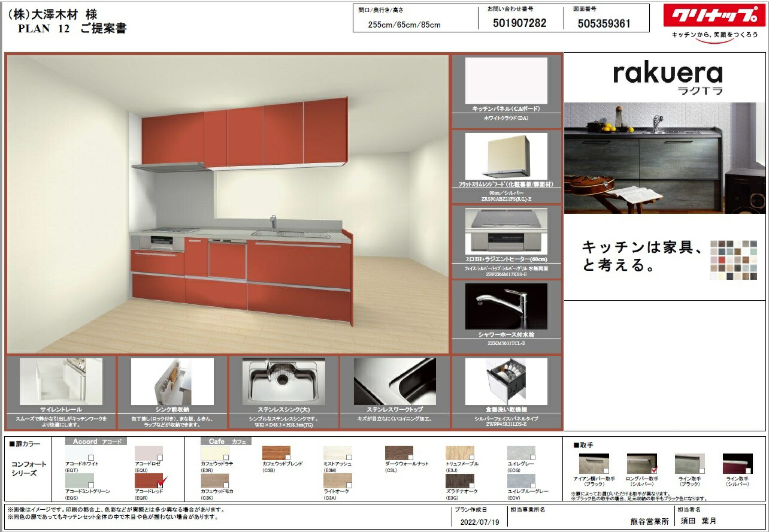Click the 取手 section heading
The image size is (769, 532).
click(x=583, y=446)
